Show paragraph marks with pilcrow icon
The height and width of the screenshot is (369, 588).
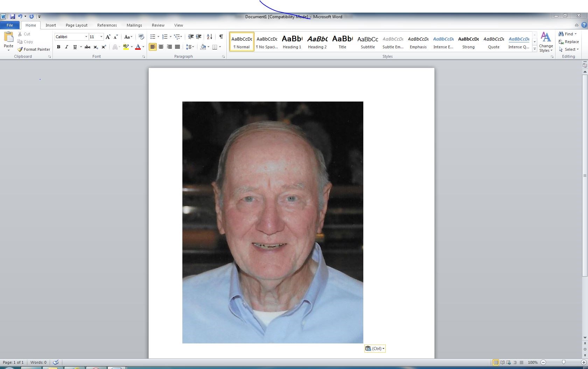point(221,37)
